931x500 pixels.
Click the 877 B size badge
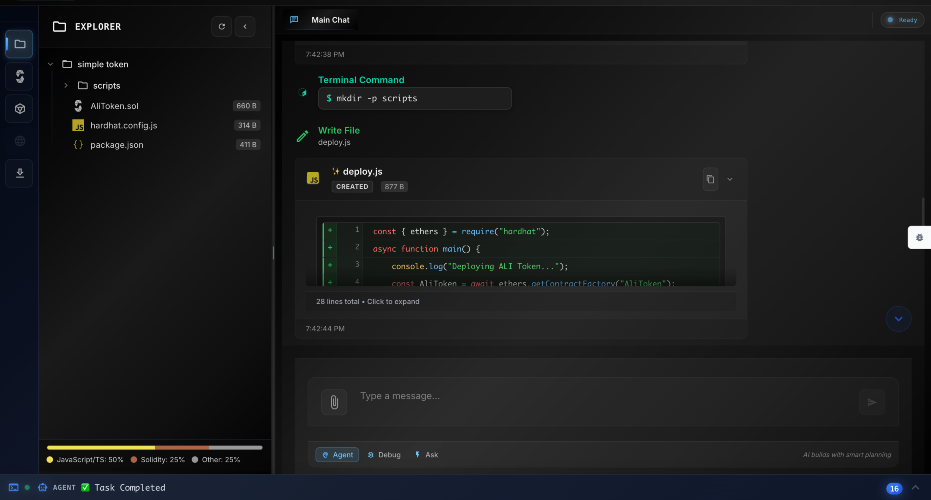pyautogui.click(x=394, y=186)
